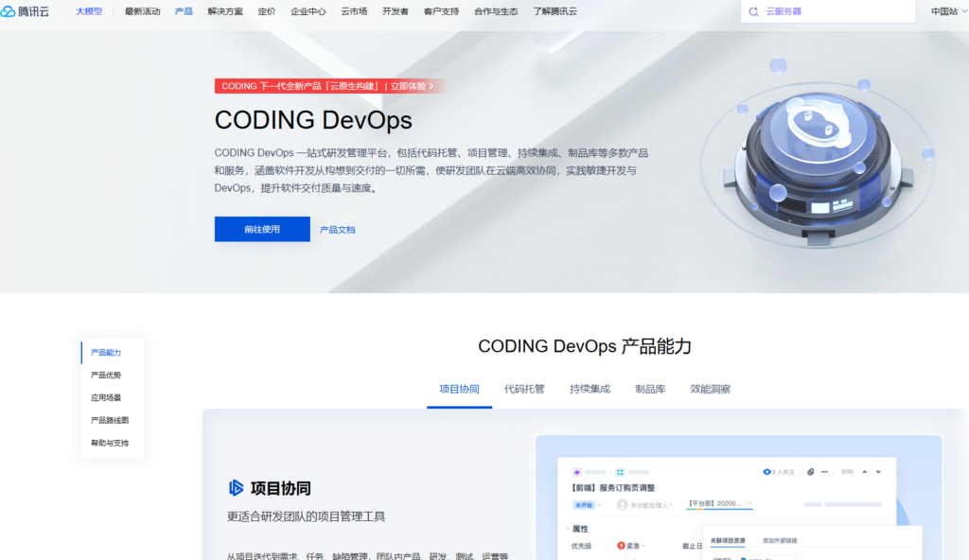Click the down arrow next-item icon in mockup
The height and width of the screenshot is (560, 969).
pos(877,472)
